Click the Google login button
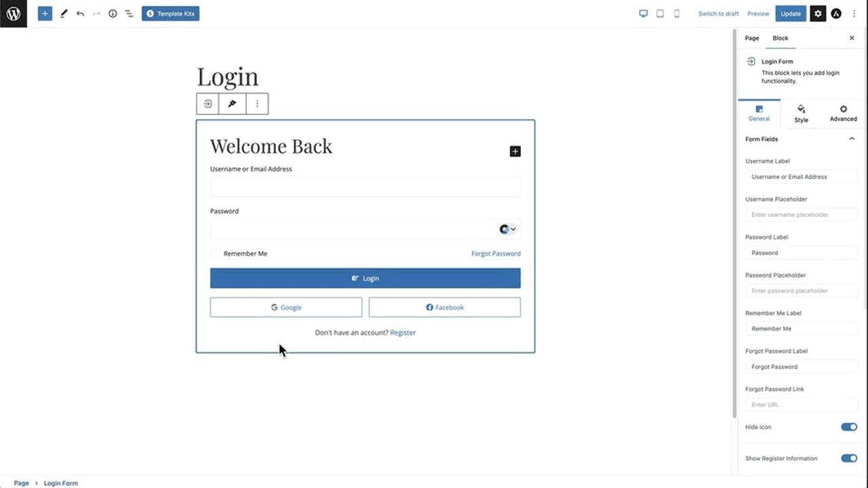The height and width of the screenshot is (488, 868). coord(286,307)
